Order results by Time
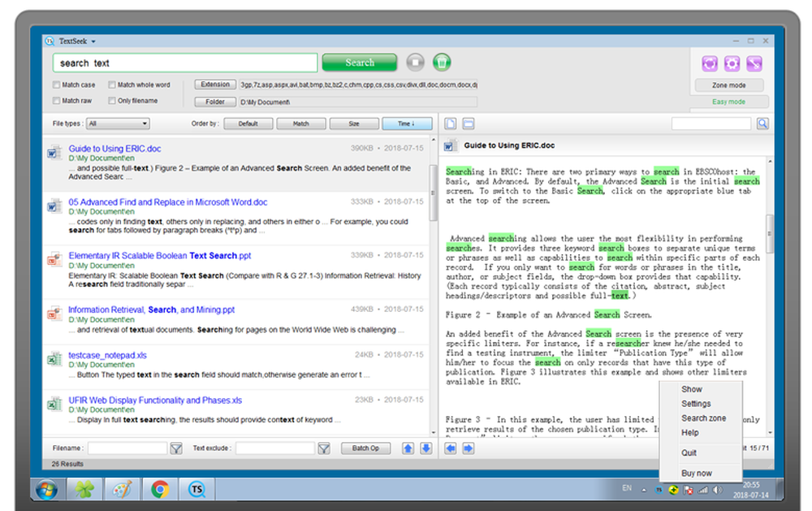The height and width of the screenshot is (511, 812). pyautogui.click(x=407, y=123)
